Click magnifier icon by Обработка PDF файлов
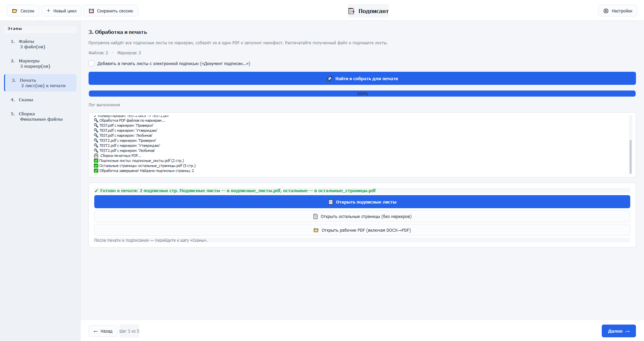 96,120
